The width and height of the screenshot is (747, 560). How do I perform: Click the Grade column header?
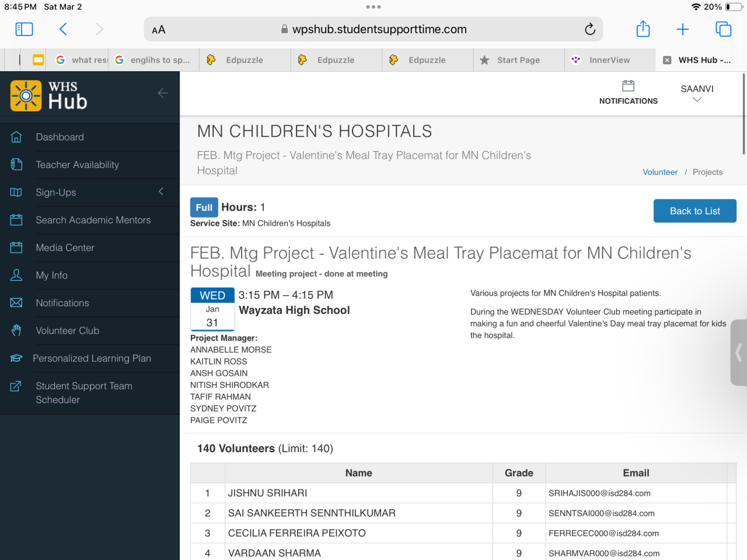click(x=519, y=473)
